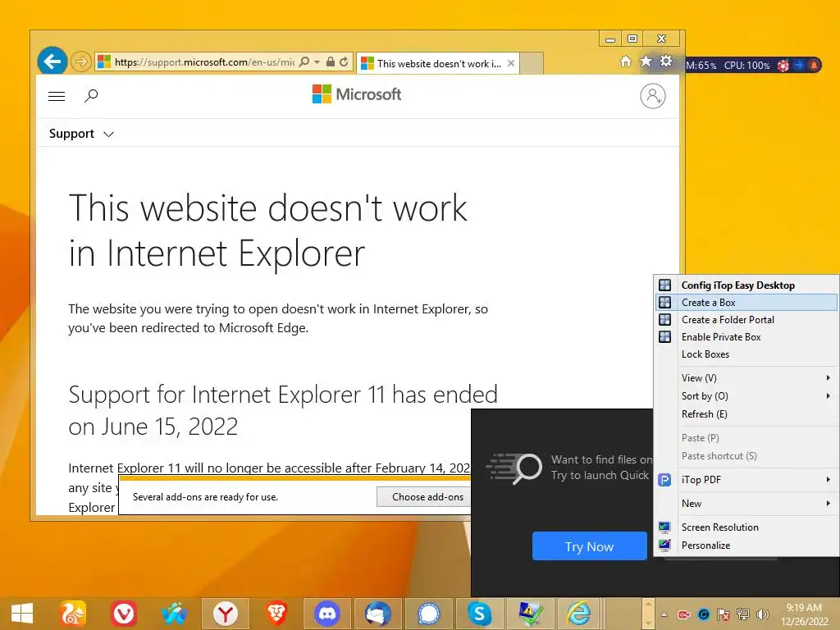
Task: Click the search magnifier in the address bar
Action: coord(304,62)
